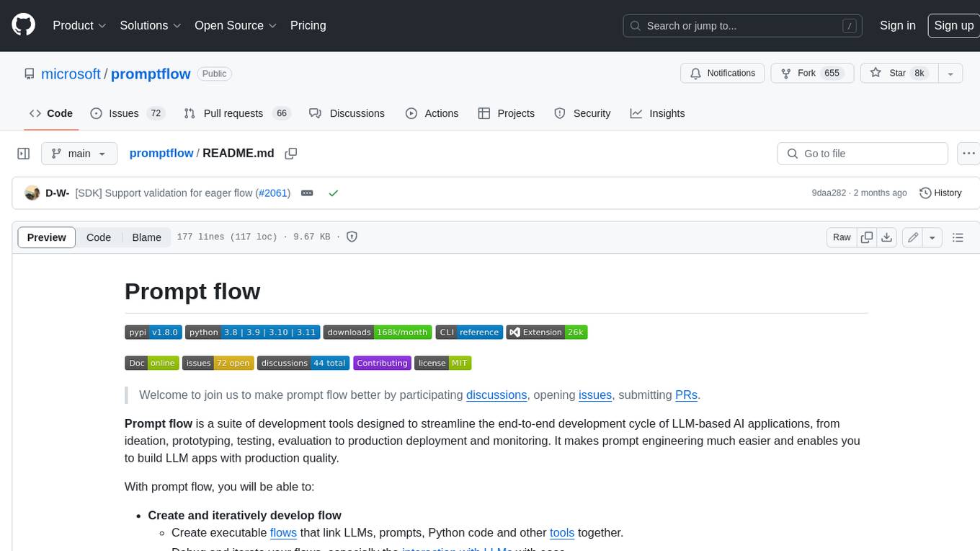Download the raw file

point(887,237)
